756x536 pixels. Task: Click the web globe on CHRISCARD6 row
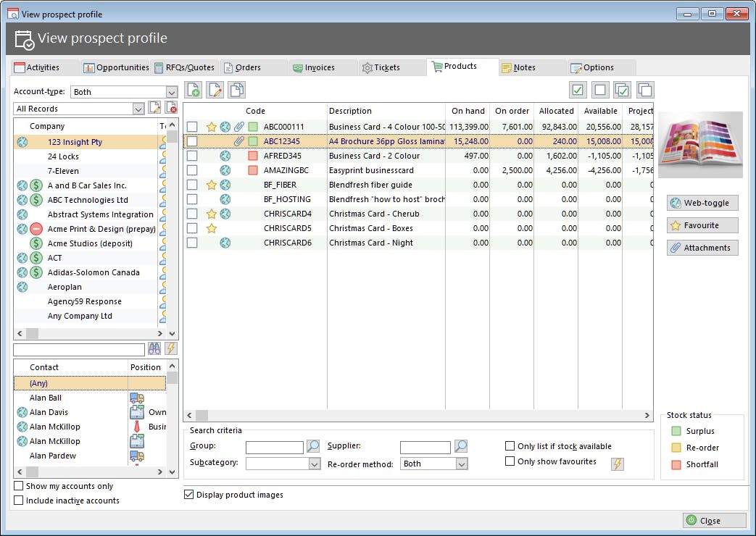coord(225,243)
